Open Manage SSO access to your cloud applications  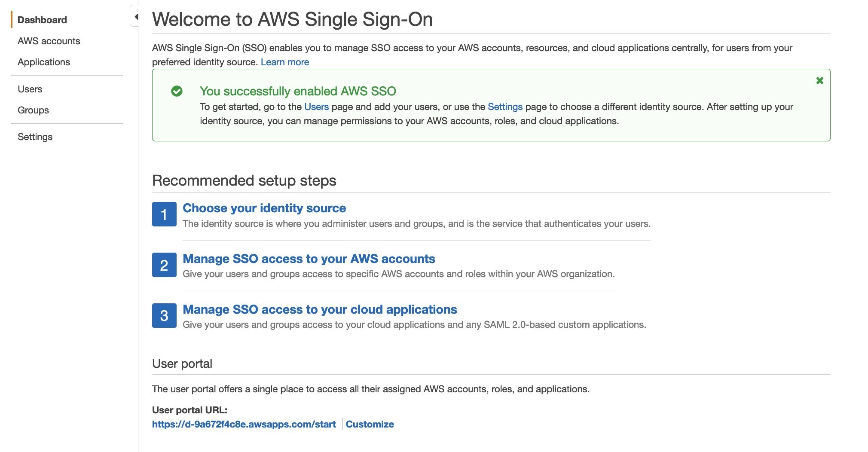click(x=320, y=309)
